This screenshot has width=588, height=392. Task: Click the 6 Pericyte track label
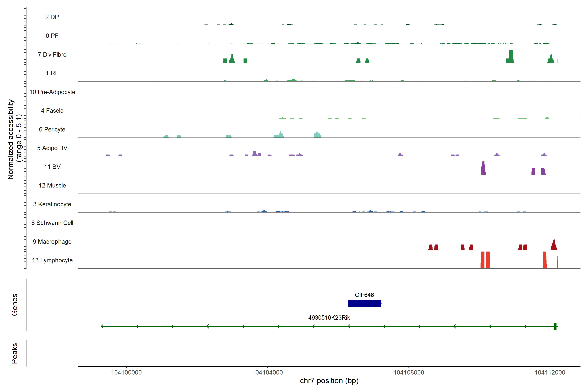[52, 129]
